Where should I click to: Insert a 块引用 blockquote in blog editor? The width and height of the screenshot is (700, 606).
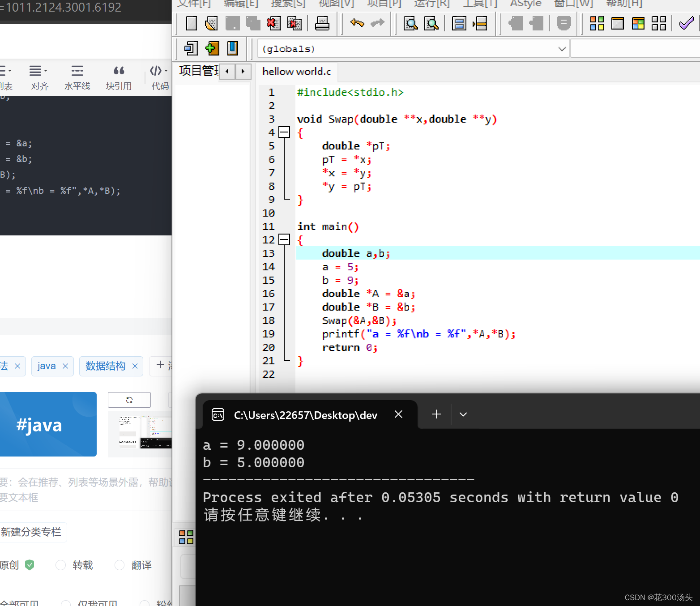tap(119, 77)
